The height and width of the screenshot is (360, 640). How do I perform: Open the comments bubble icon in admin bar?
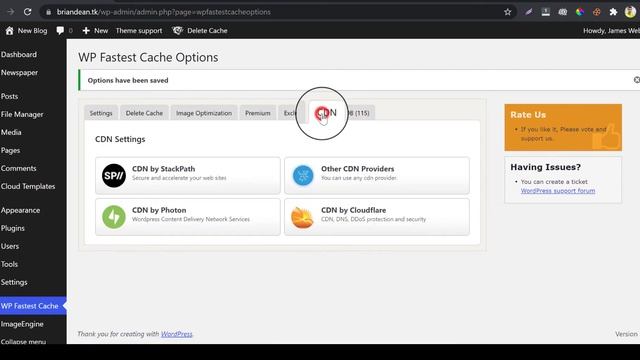coord(60,31)
